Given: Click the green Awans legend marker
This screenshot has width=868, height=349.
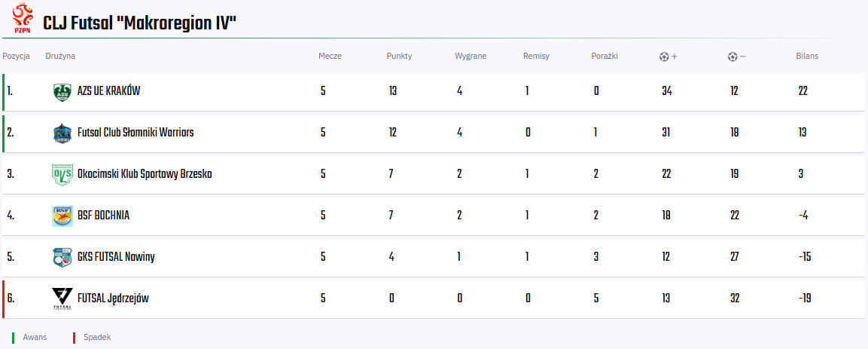Looking at the screenshot, I should click(x=14, y=338).
